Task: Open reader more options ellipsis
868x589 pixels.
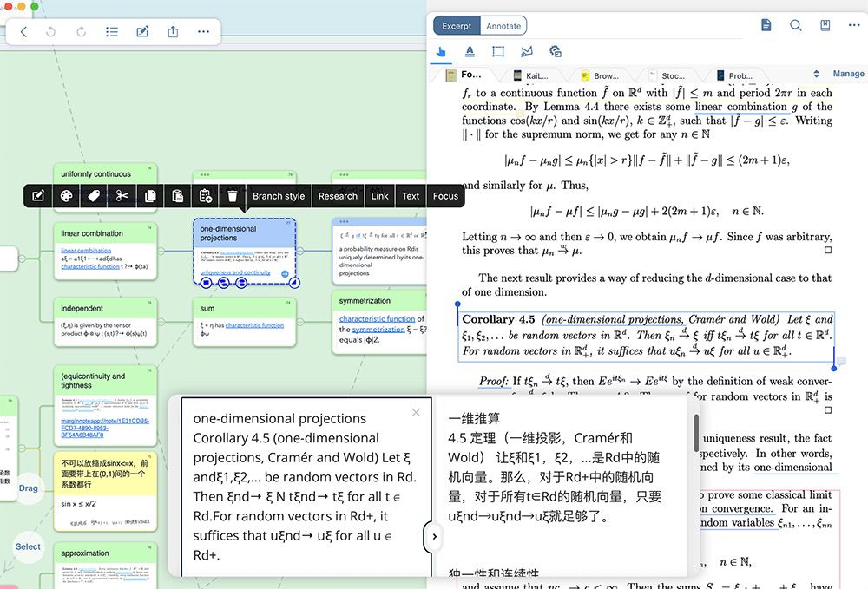Action: pyautogui.click(x=854, y=25)
